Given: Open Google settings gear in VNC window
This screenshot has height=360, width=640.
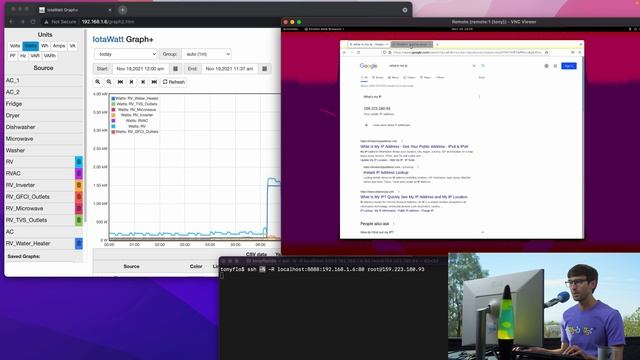Looking at the screenshot, I should (546, 66).
